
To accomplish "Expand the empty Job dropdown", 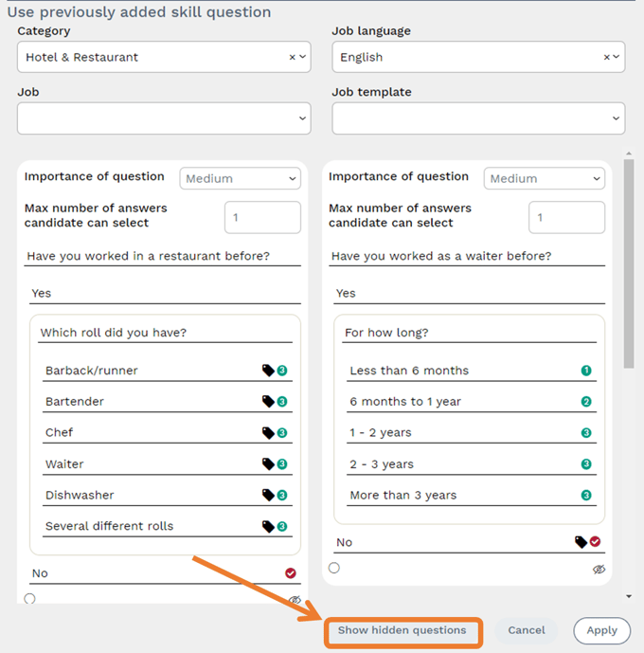I will 164,118.
